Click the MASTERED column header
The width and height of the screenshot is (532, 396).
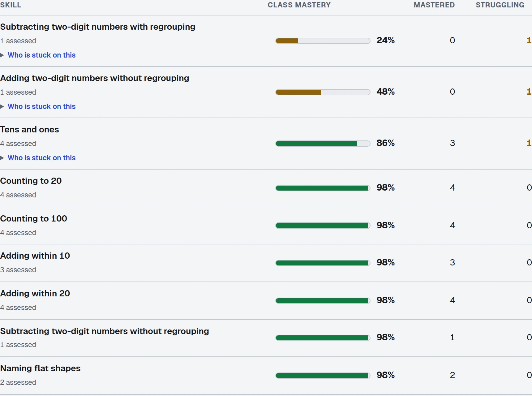(x=434, y=5)
